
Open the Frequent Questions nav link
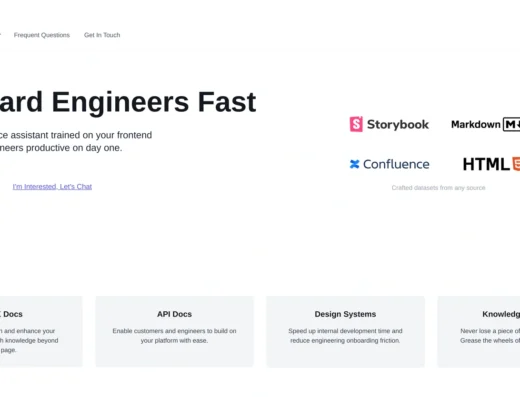click(x=42, y=35)
